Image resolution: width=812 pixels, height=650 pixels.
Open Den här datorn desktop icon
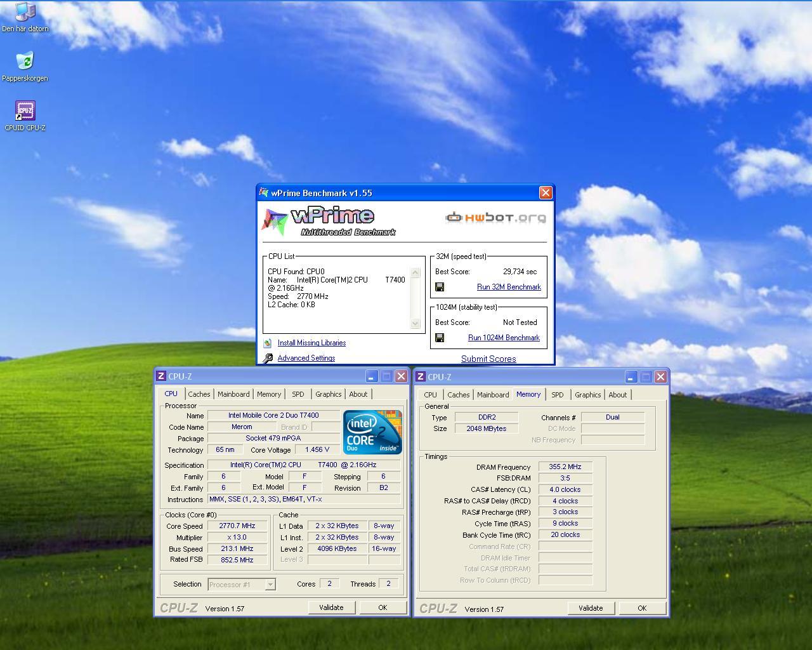(x=25, y=17)
